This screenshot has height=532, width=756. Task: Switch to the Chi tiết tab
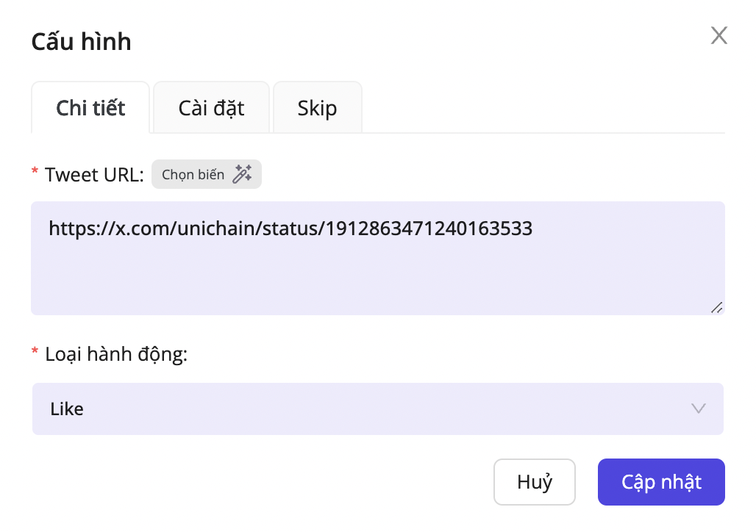coord(91,108)
